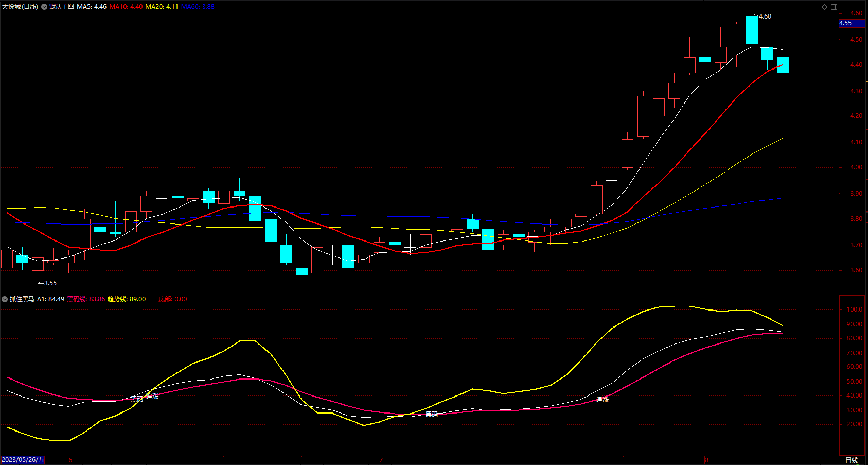
Task: Click the 4.60 high price annotation
Action: pos(765,16)
